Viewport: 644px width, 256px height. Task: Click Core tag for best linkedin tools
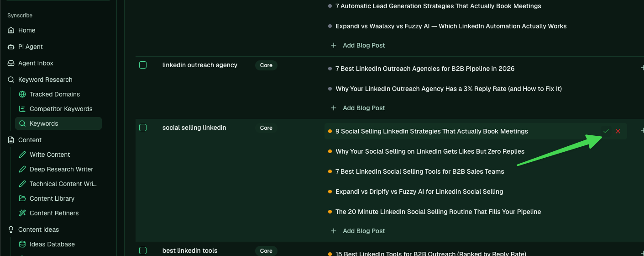(x=266, y=251)
